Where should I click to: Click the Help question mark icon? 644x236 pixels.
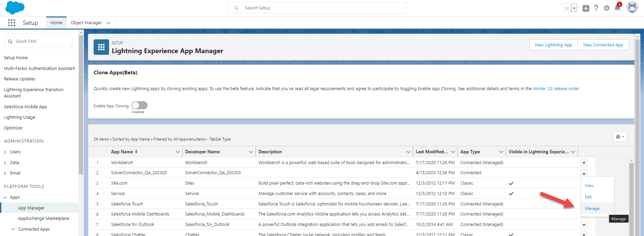596,8
